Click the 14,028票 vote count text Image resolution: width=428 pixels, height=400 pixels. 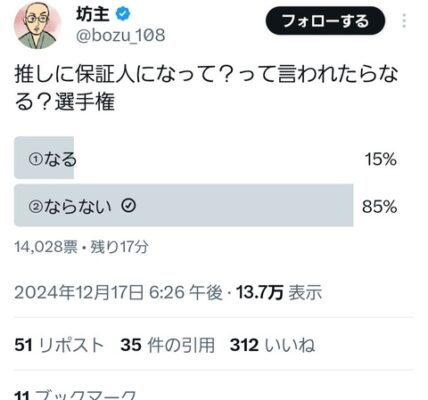tap(46, 247)
